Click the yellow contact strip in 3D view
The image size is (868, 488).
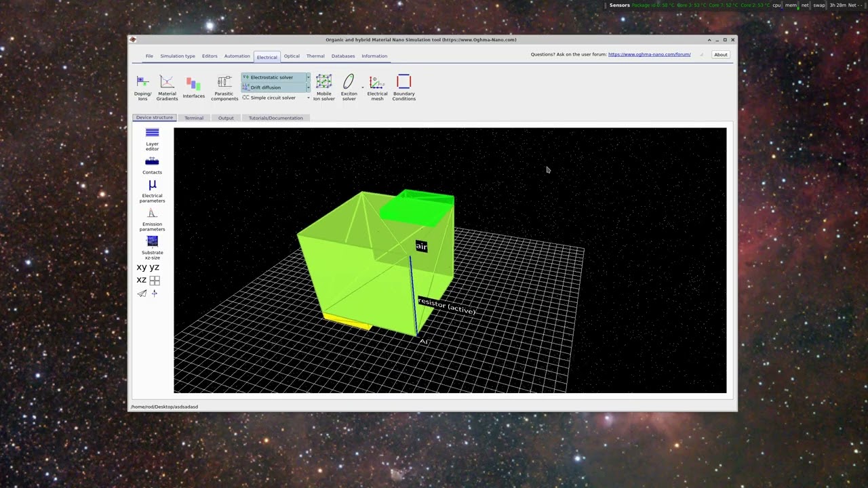pos(347,321)
